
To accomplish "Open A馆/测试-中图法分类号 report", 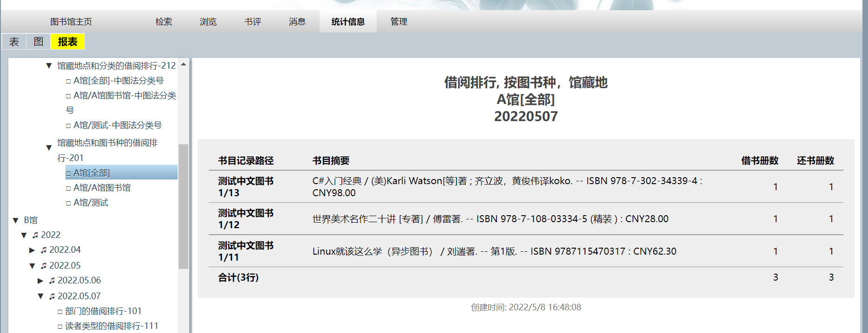I will point(117,125).
